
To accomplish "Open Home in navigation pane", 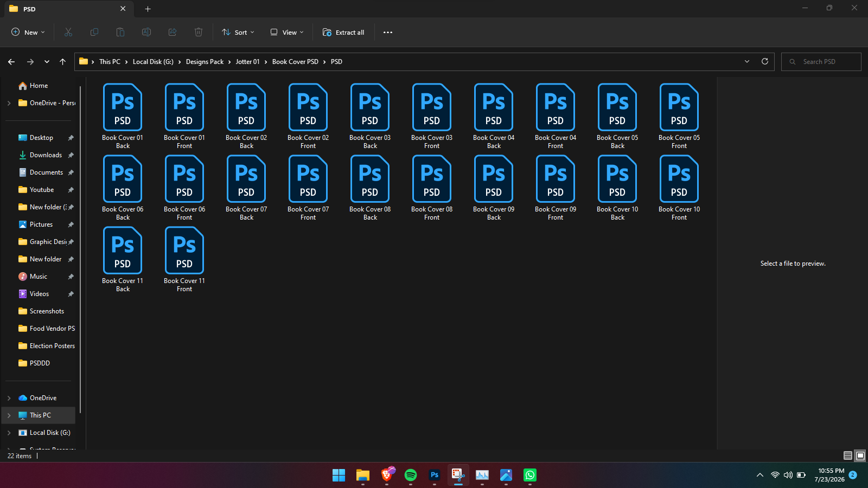I will pyautogui.click(x=39, y=86).
